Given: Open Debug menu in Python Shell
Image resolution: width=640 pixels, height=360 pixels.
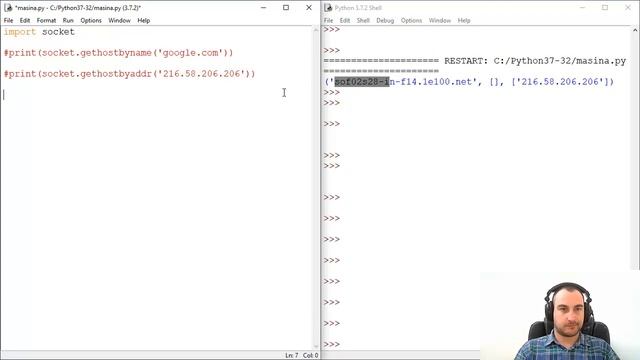Looking at the screenshot, I should tap(385, 20).
